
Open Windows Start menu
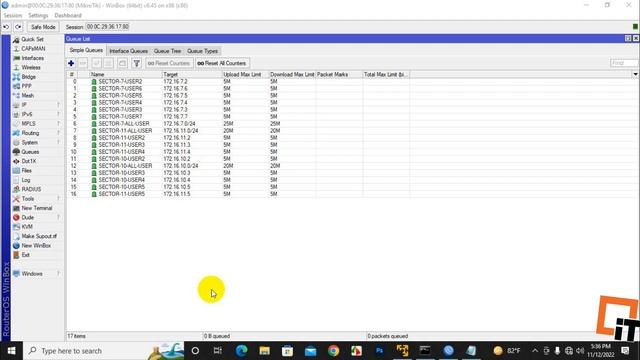(11, 351)
